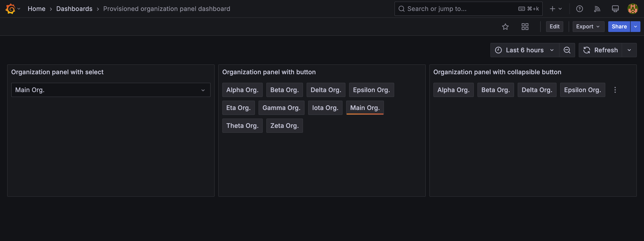Open the user avatar profile menu
The height and width of the screenshot is (241, 644).
(633, 9)
